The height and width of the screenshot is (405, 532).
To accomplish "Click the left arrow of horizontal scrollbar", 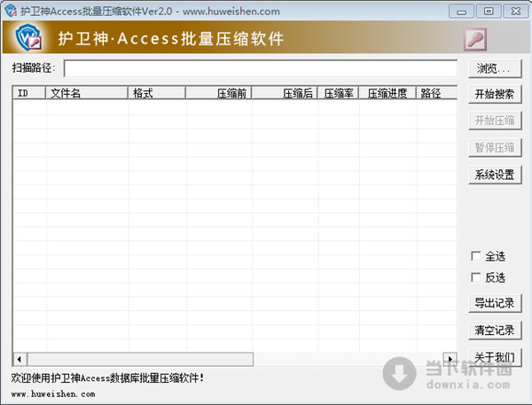I will [x=20, y=359].
